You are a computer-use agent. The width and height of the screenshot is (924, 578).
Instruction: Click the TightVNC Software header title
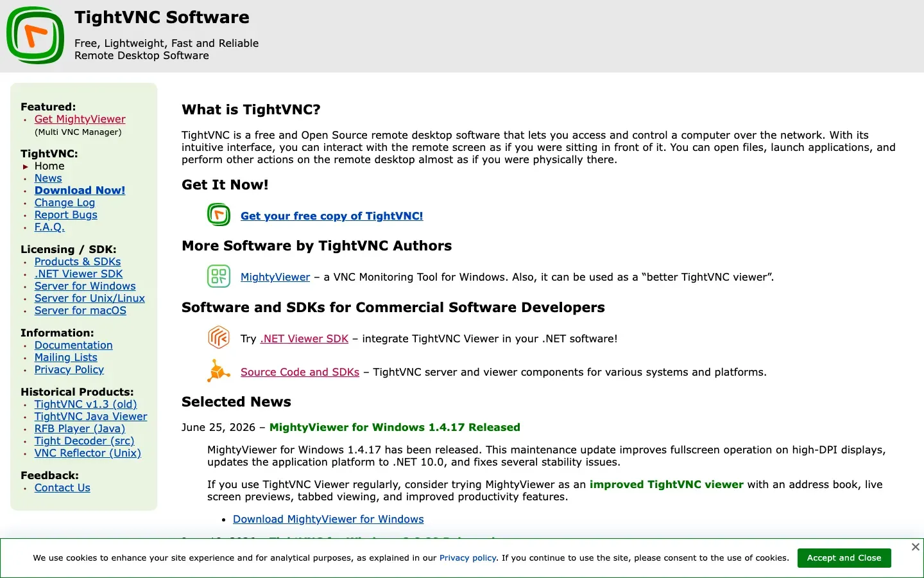(x=162, y=17)
